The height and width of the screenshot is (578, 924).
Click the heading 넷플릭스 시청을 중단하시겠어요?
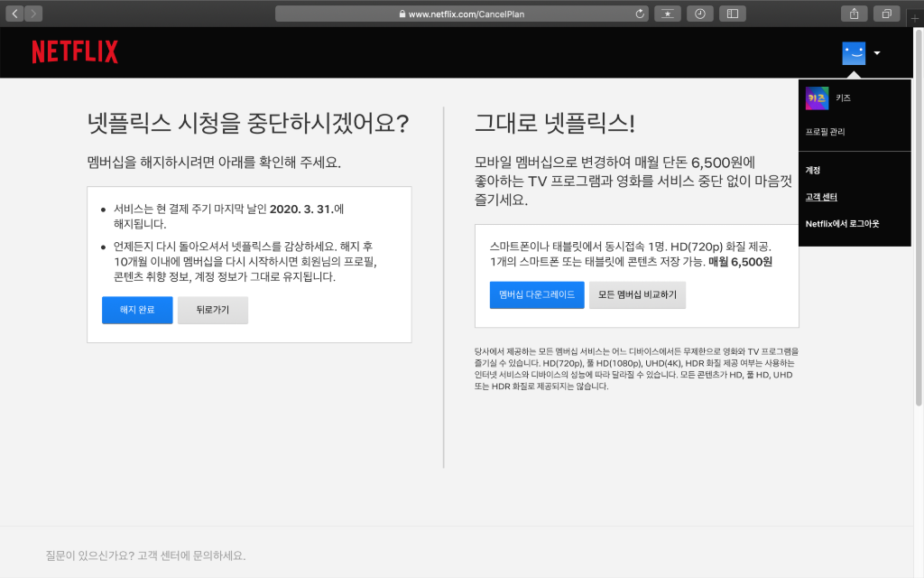point(248,123)
